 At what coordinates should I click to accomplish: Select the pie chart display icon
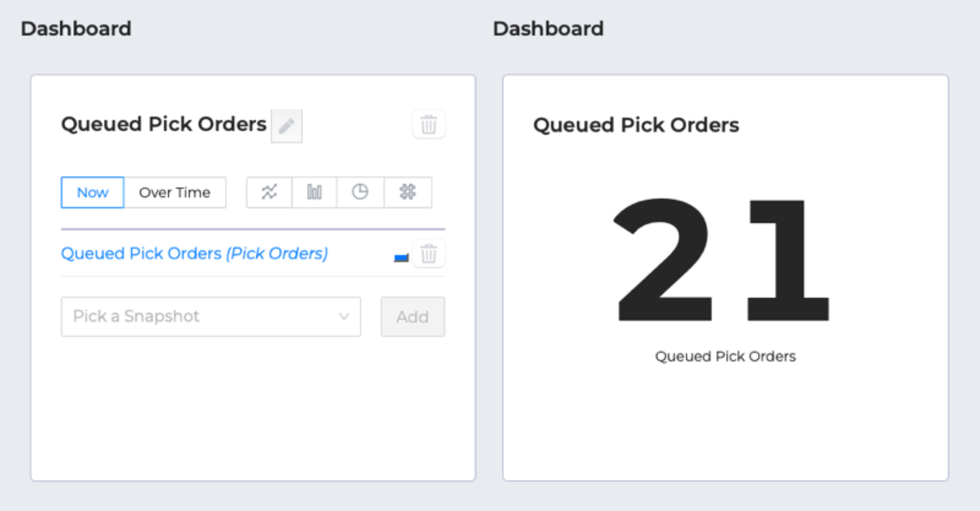(360, 192)
